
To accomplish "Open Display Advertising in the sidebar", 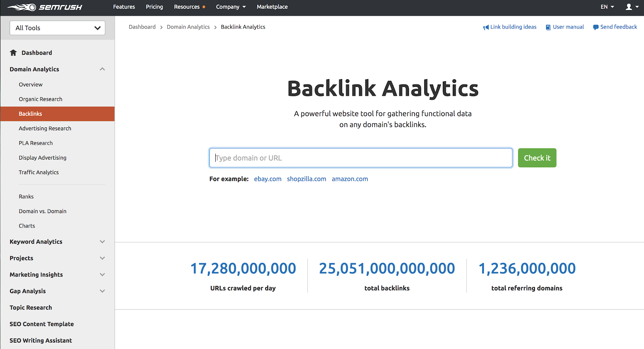I will [x=43, y=158].
